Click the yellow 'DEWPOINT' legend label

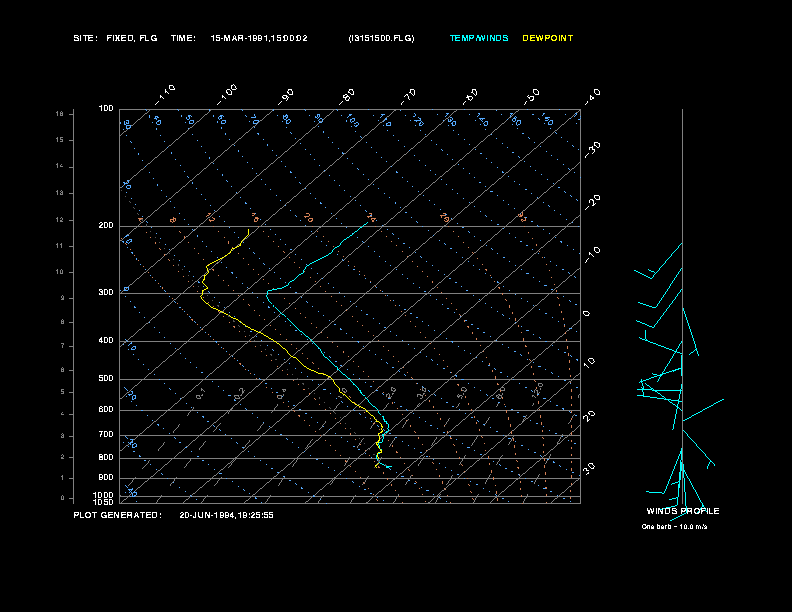click(x=548, y=38)
